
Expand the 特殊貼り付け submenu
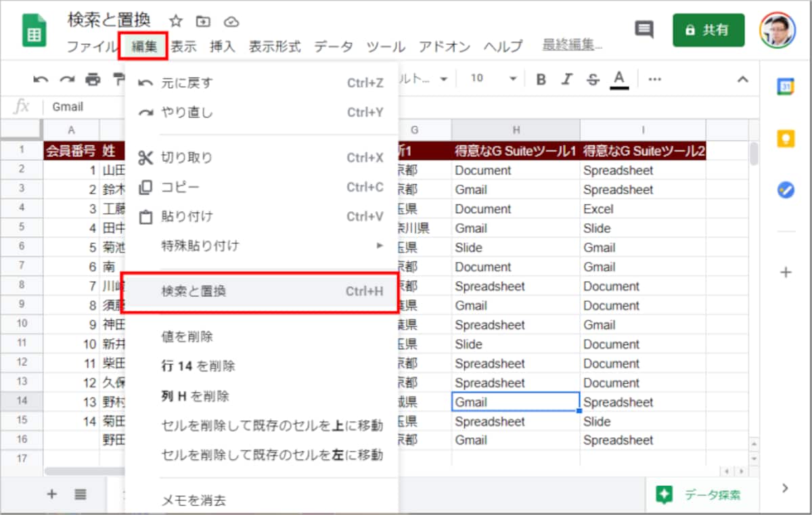261,246
